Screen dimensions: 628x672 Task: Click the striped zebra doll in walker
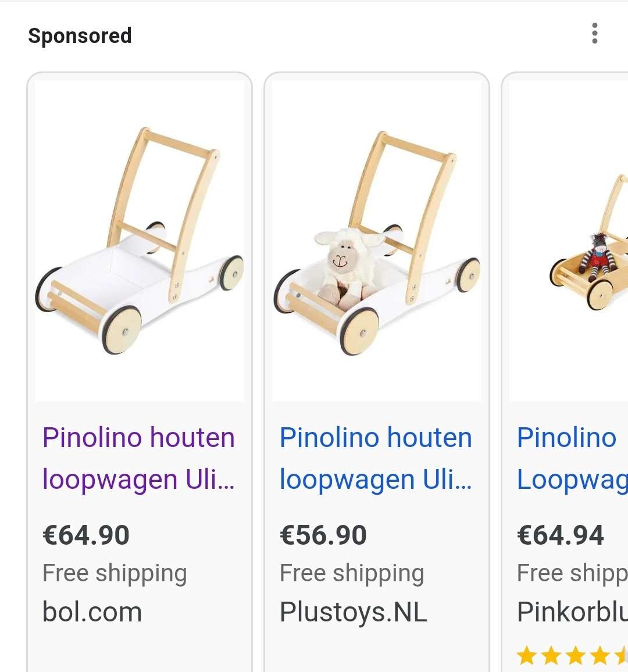click(599, 256)
